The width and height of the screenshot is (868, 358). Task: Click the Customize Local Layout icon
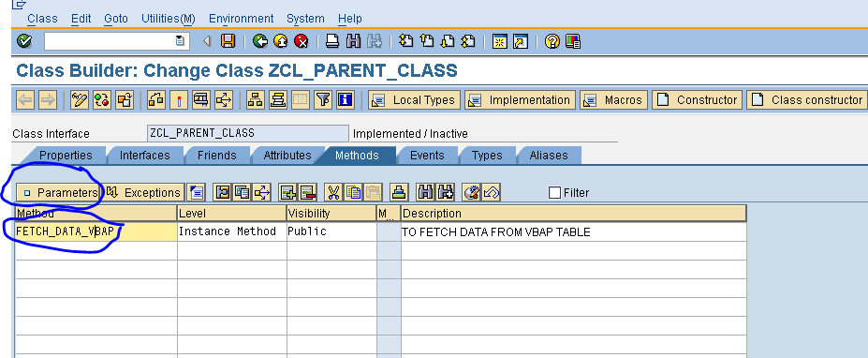573,41
